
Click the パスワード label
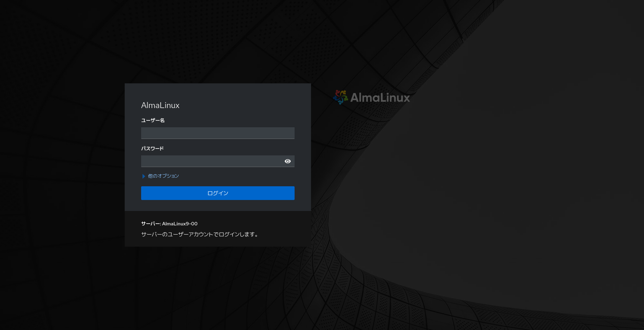click(x=152, y=149)
